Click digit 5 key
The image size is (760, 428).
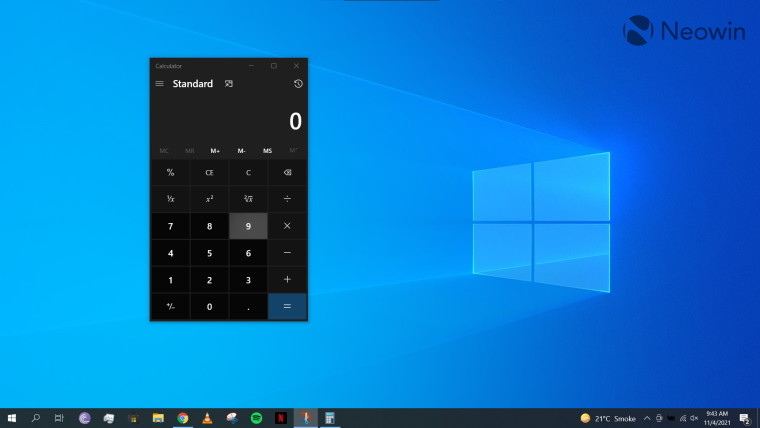coord(209,253)
